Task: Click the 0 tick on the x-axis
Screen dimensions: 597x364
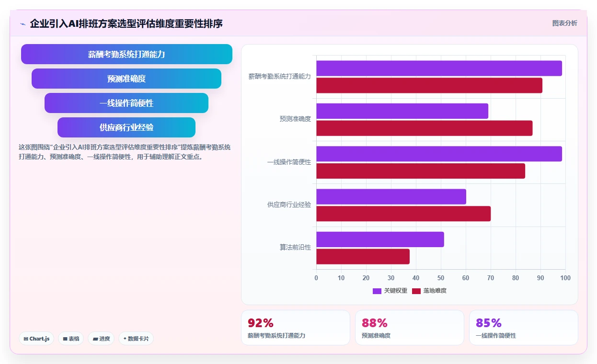Action: click(316, 278)
